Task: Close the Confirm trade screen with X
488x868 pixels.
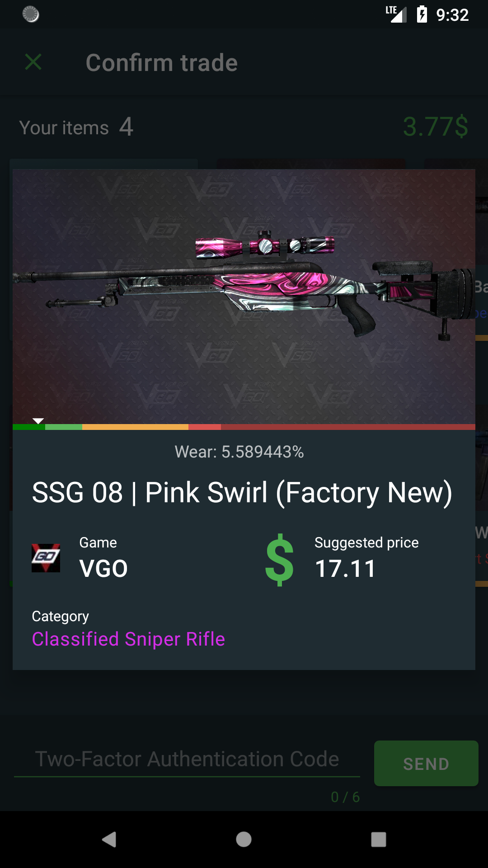Action: pos(33,62)
